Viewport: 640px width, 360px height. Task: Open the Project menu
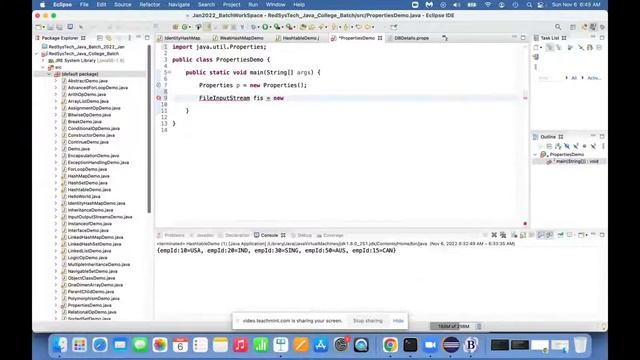(x=231, y=4)
